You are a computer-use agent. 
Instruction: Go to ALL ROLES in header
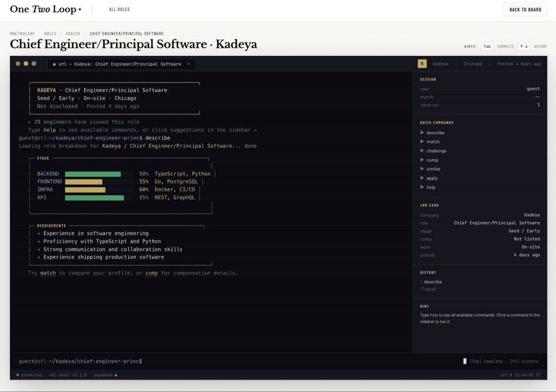click(x=119, y=10)
